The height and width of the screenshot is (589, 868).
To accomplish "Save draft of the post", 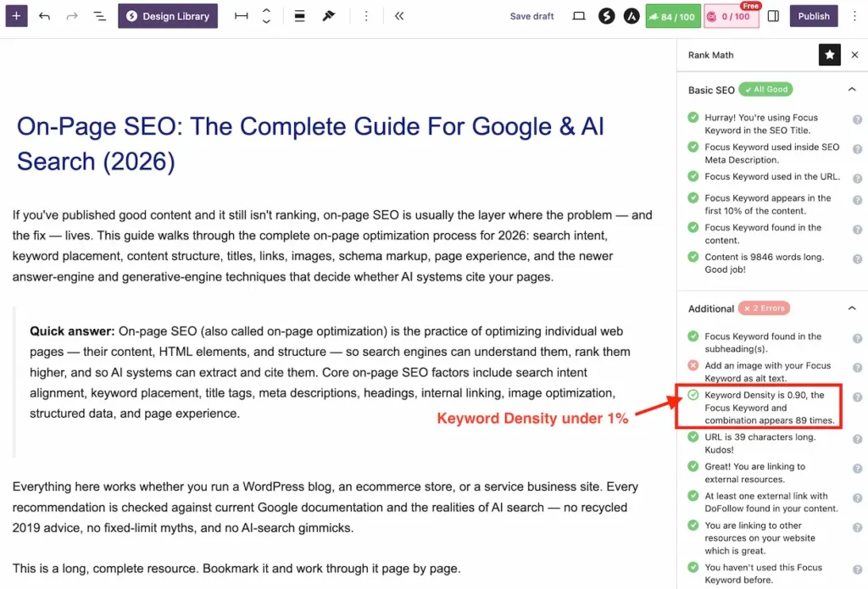I will [x=531, y=16].
